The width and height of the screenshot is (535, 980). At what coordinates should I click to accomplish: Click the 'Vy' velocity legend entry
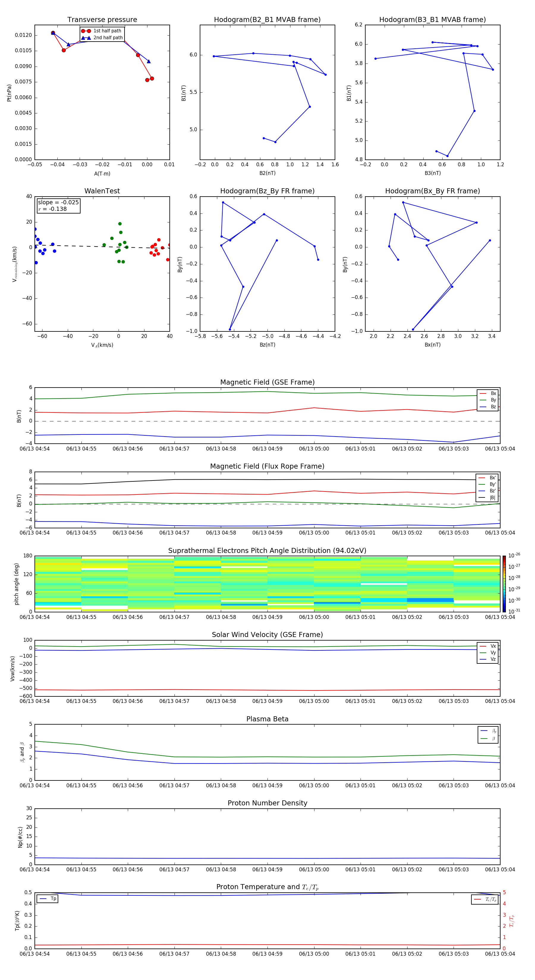pos(488,652)
